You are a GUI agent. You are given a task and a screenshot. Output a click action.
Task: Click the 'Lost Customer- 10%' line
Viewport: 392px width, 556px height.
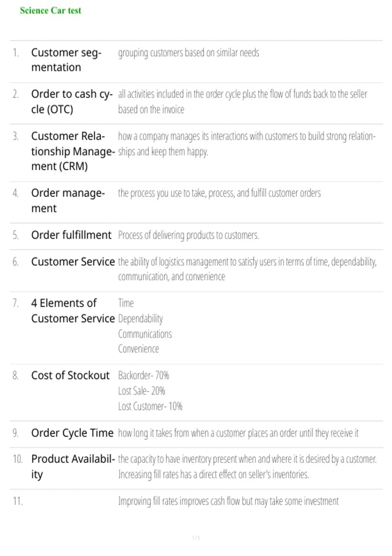point(150,406)
